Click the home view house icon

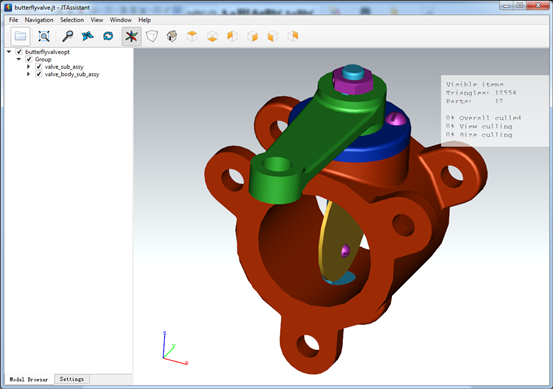point(172,36)
